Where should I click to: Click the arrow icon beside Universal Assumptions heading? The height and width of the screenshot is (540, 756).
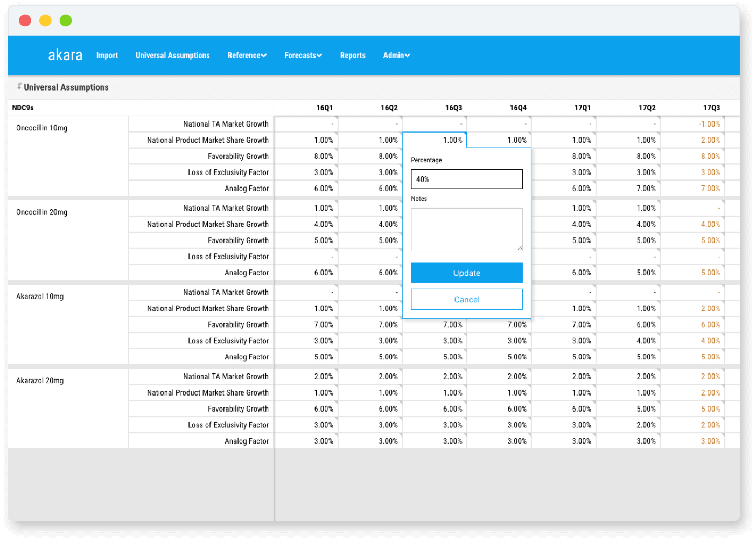[x=19, y=86]
